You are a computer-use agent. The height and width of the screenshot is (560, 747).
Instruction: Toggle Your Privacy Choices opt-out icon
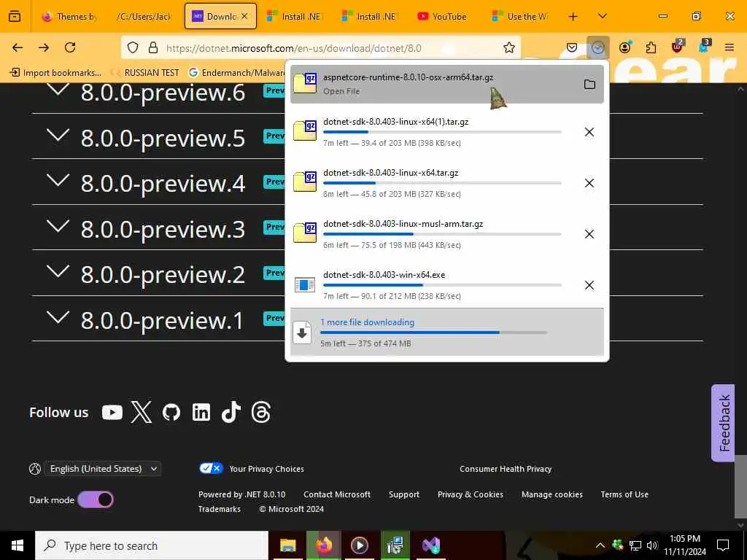click(211, 469)
